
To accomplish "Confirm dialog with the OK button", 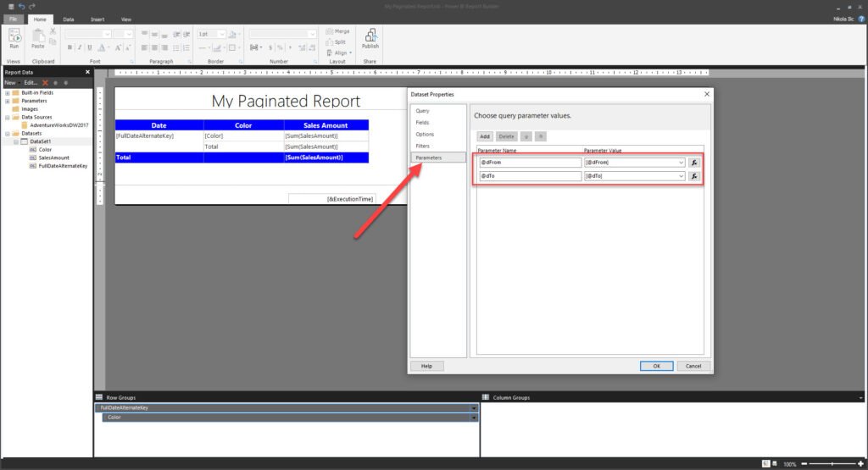I will pyautogui.click(x=657, y=366).
